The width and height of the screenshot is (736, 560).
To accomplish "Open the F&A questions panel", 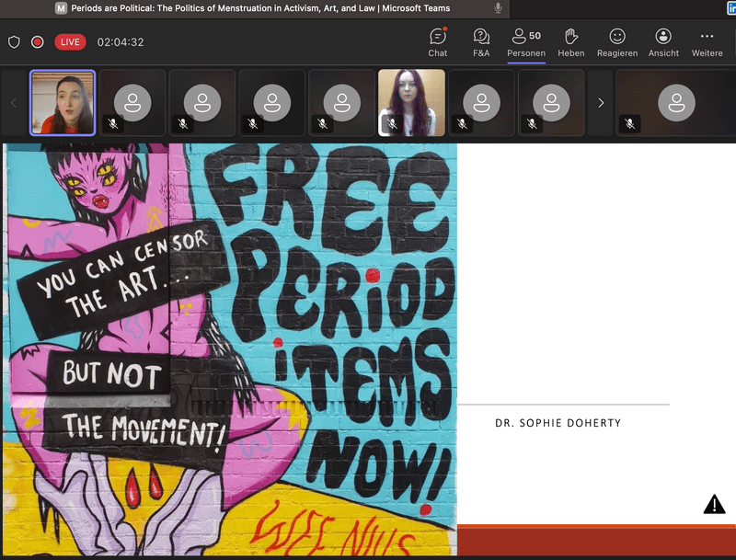I will tap(481, 41).
